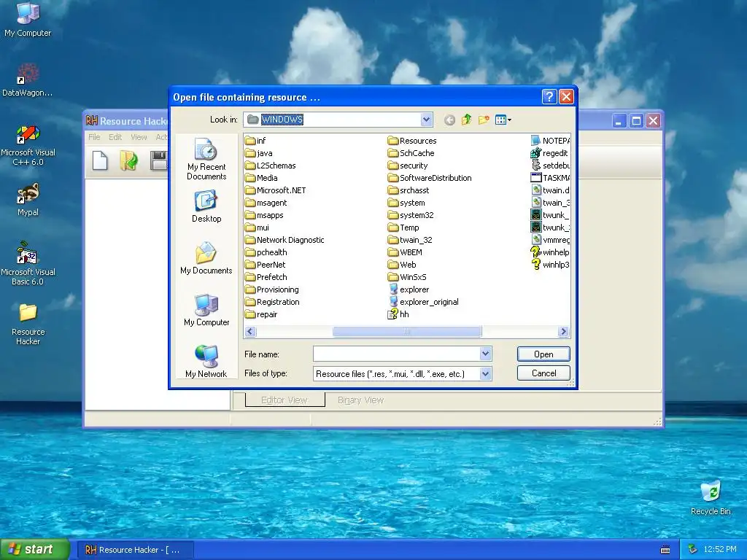Click the scroll right arrow in file list

[564, 332]
